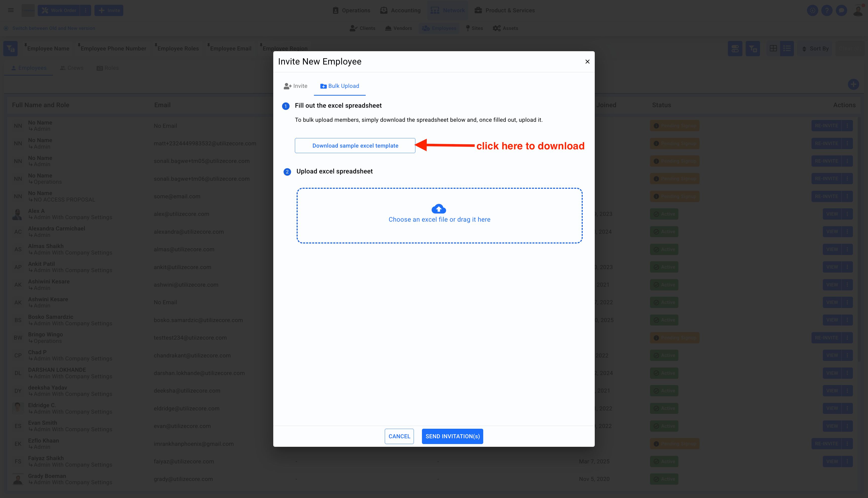Toggle Switch between Old and New version

[53, 28]
